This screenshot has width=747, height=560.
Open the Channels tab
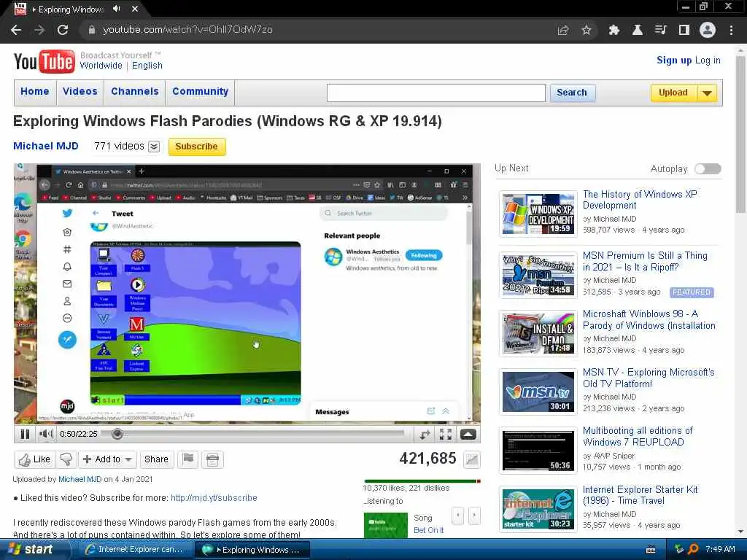pos(135,91)
